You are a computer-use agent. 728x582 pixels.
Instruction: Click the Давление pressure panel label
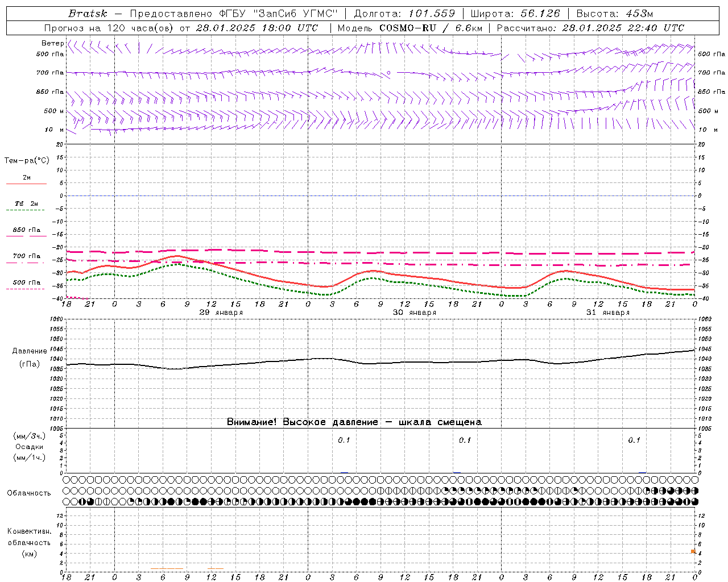pyautogui.click(x=30, y=351)
